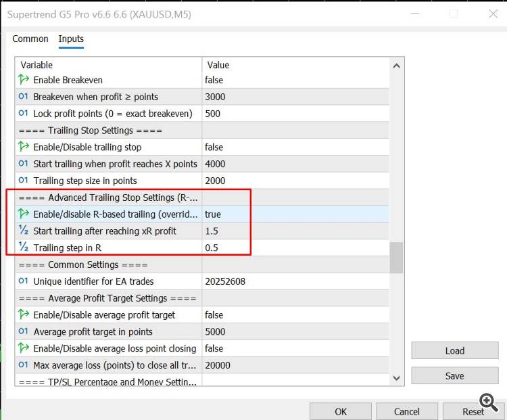This screenshot has width=507, height=420.
Task: Select the Lock profit points variable label
Action: [113, 114]
